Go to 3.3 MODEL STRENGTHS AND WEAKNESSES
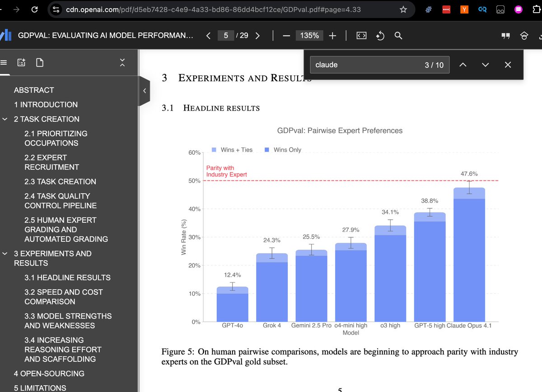The image size is (542, 392). coord(68,321)
